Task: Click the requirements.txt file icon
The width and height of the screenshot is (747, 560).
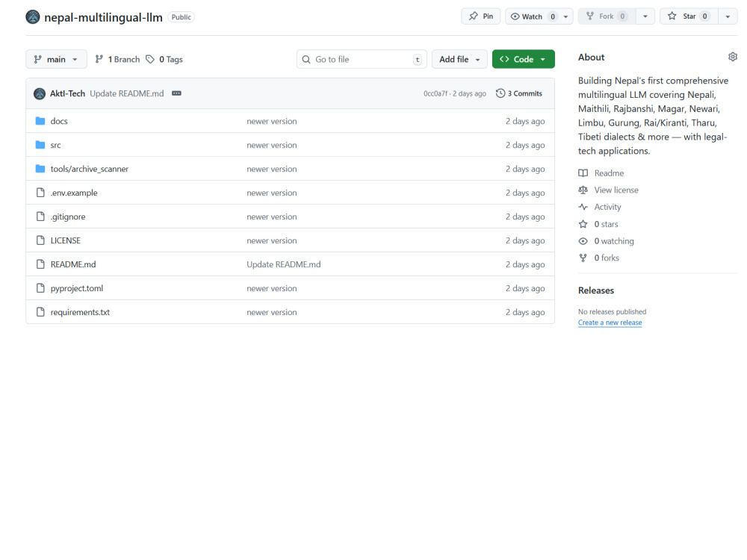Action: click(40, 312)
